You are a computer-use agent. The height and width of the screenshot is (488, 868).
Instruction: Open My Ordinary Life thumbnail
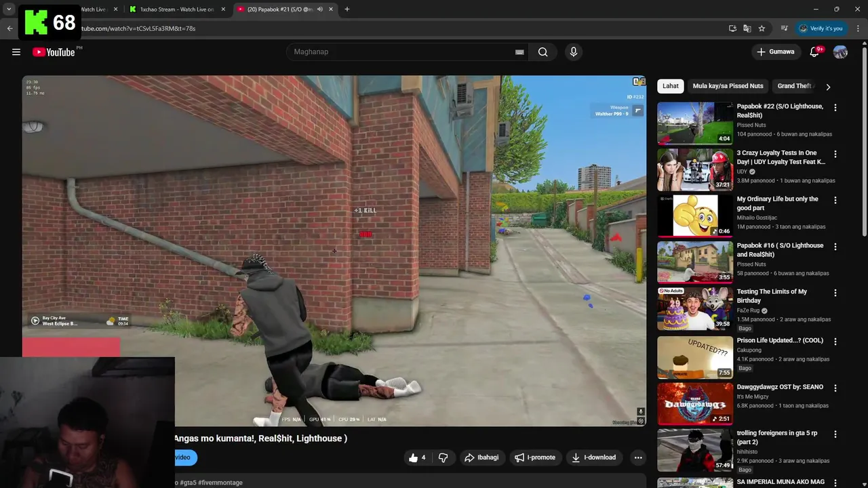pos(695,216)
